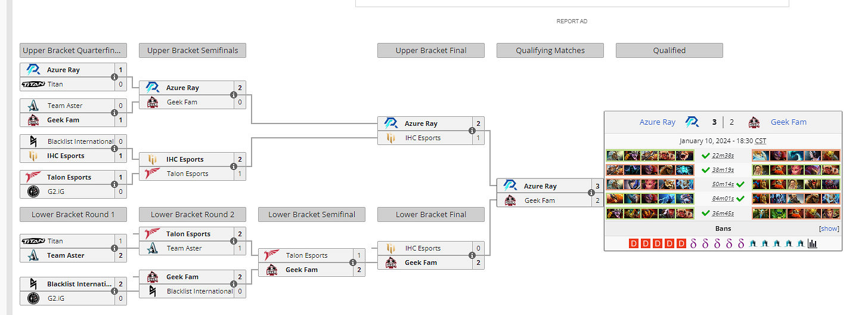Viewport: 868px width, 315px height.
Task: Open the last red Dotabuff icon
Action: click(681, 243)
